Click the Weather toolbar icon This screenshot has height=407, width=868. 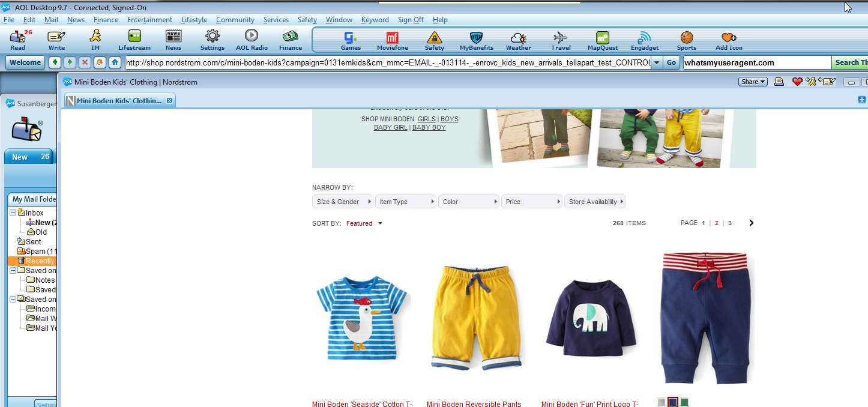519,40
